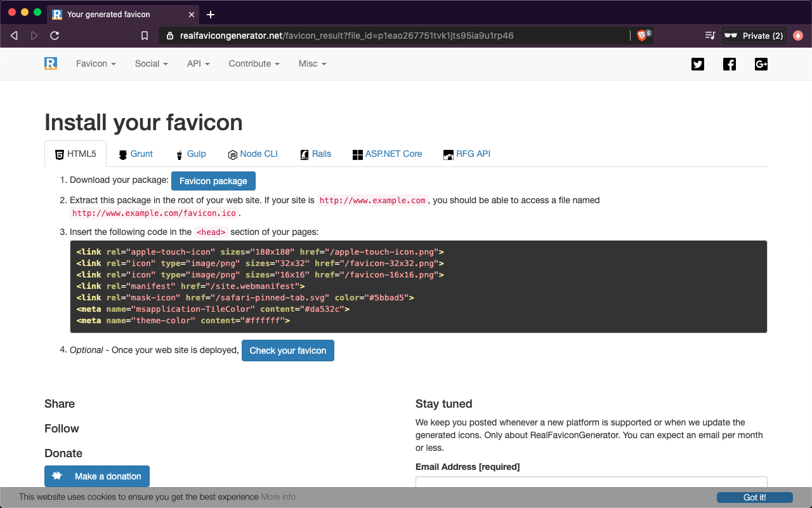
Task: Click the site.webmanifest code line
Action: tap(190, 286)
